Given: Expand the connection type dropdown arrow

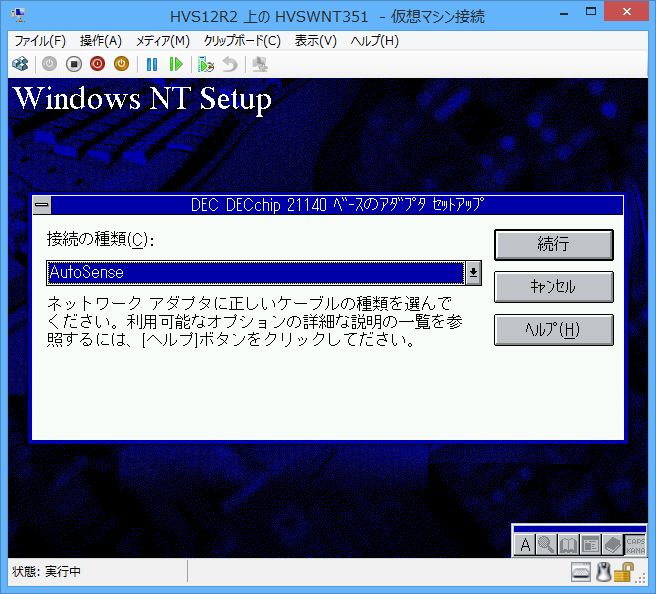Looking at the screenshot, I should click(x=473, y=273).
